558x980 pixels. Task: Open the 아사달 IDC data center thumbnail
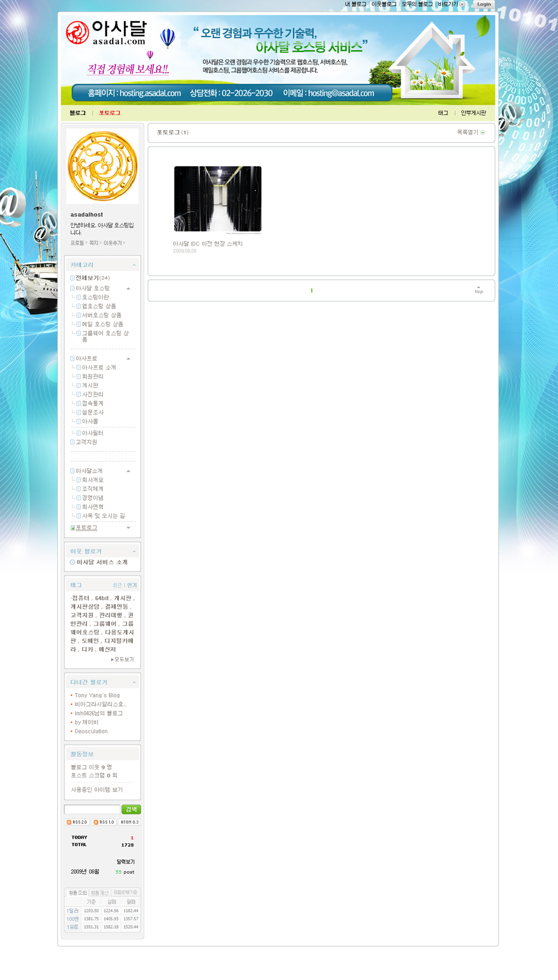(218, 199)
